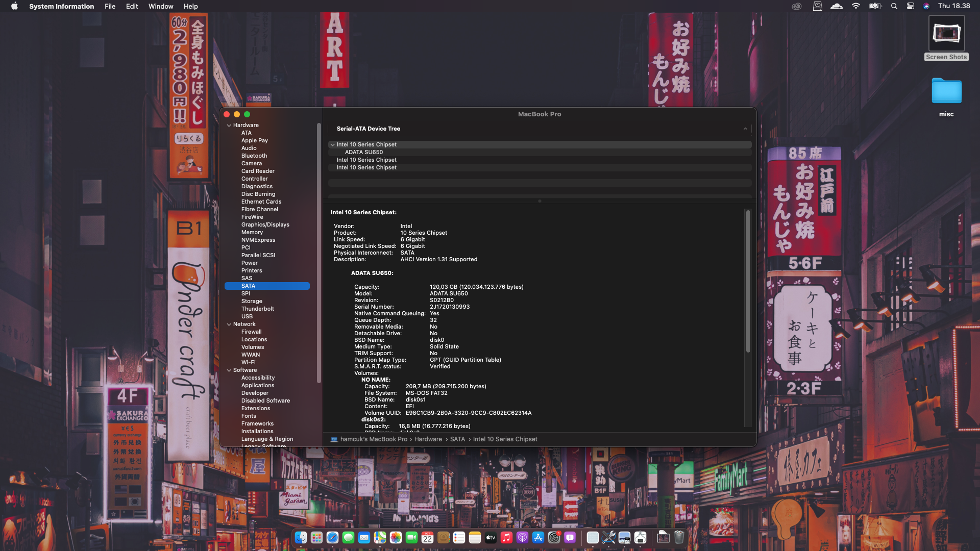
Task: Click hamcuk's MacBook Pro in the path bar
Action: (x=373, y=439)
